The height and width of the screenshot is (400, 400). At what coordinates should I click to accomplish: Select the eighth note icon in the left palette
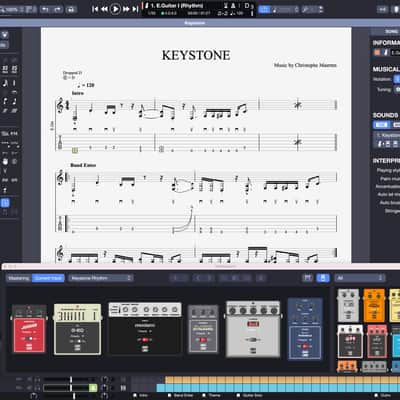(5, 83)
